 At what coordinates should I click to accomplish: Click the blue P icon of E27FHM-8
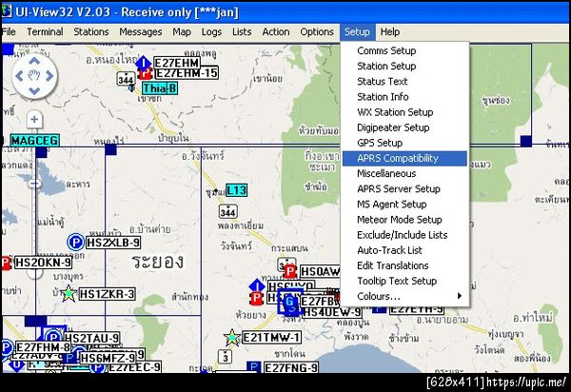7,347
